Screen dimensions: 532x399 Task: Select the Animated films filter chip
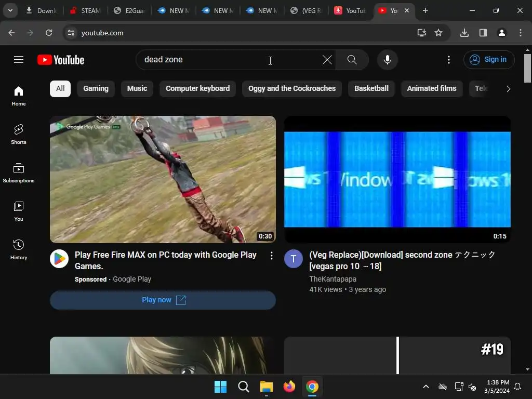point(432,89)
